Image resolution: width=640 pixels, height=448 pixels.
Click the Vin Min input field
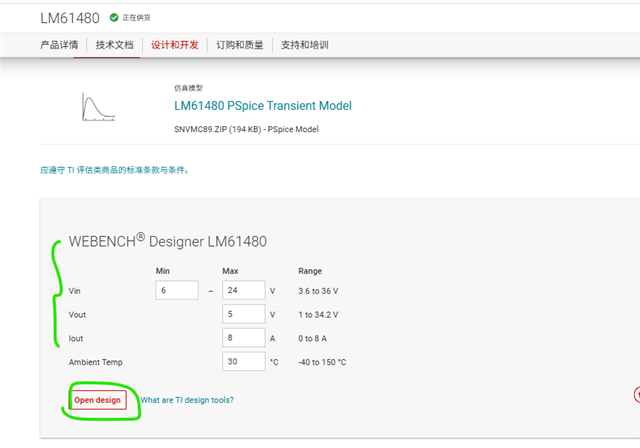(x=177, y=290)
